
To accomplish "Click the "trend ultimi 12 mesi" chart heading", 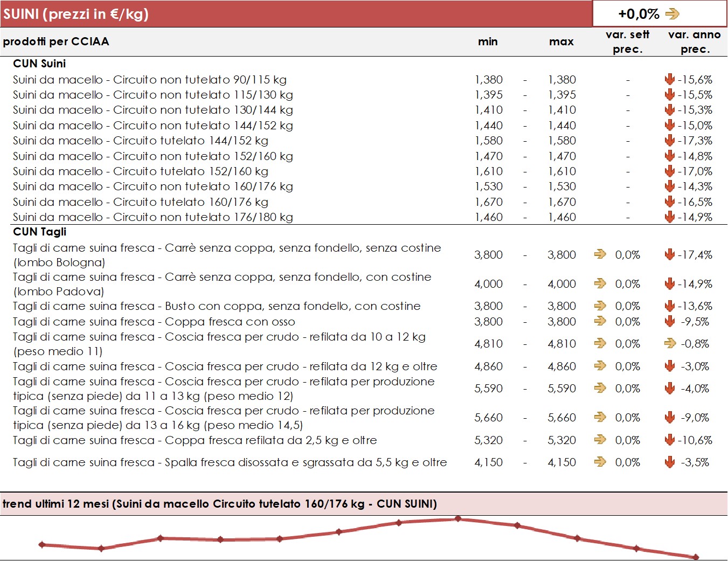I will point(220,504).
